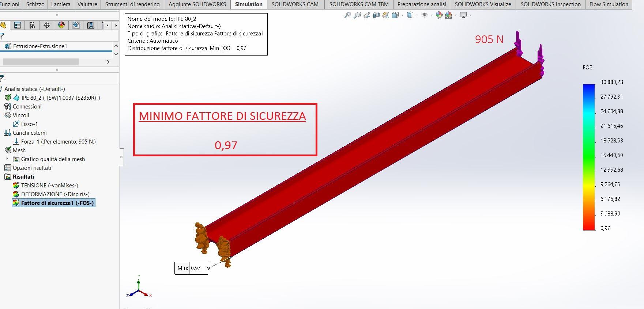The image size is (644, 309).
Task: Click the horizontal scrollbar thumb under Estrusione-Estrusione1
Action: click(x=40, y=62)
